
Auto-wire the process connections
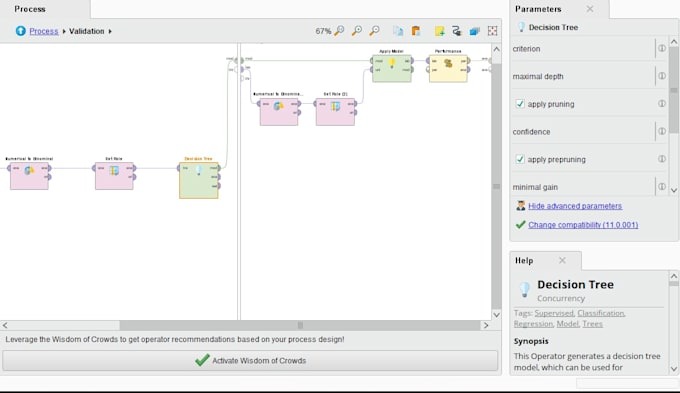pos(457,31)
